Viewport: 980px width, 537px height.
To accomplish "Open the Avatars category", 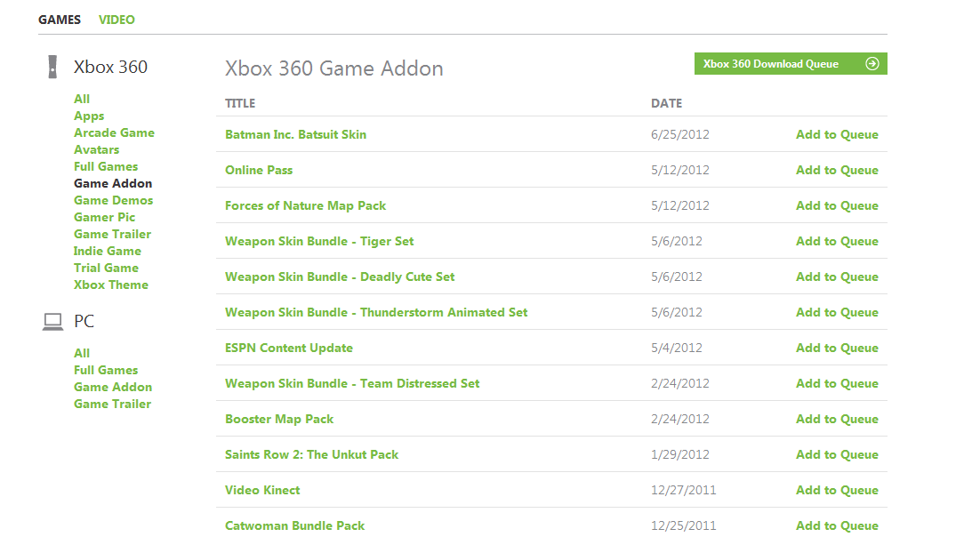I will click(x=96, y=149).
